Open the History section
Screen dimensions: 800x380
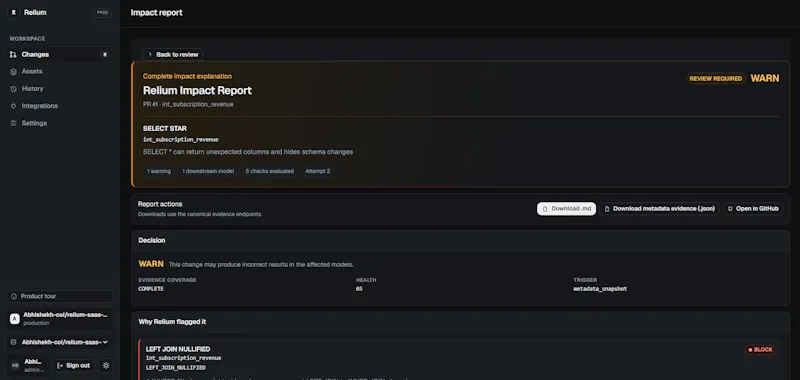(x=59, y=89)
